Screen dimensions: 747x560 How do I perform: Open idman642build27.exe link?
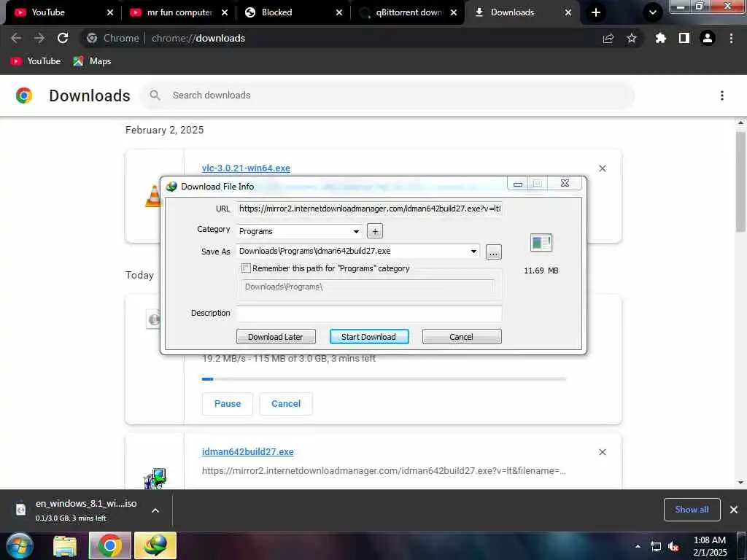coord(248,451)
